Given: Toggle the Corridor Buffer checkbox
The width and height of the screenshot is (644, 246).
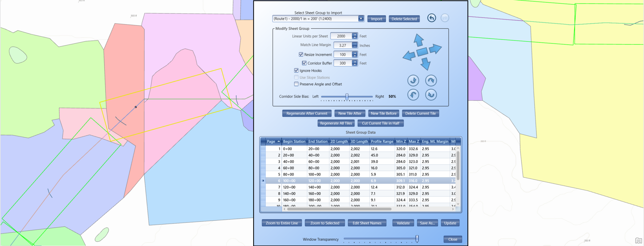Looking at the screenshot, I should click(x=304, y=63).
